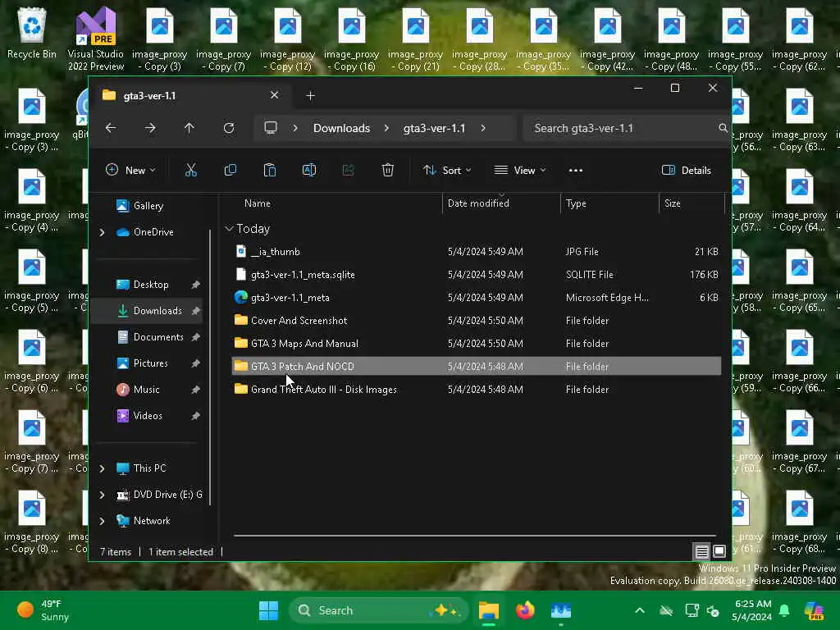Expand OneDrive in navigation pane
Viewport: 840px width, 630px height.
click(103, 232)
